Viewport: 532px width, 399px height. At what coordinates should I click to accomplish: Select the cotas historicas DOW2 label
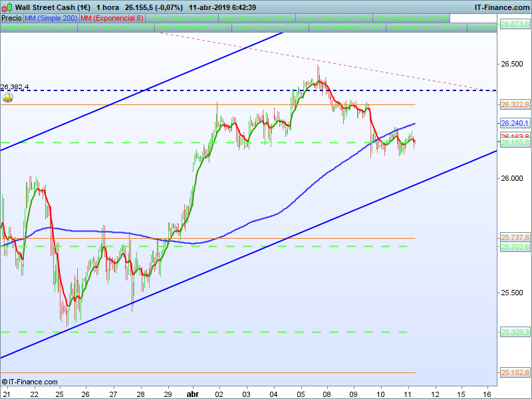257,19
